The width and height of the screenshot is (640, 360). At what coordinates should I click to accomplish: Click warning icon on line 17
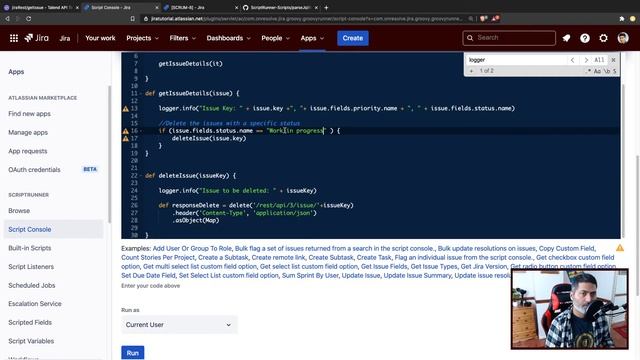(x=126, y=138)
